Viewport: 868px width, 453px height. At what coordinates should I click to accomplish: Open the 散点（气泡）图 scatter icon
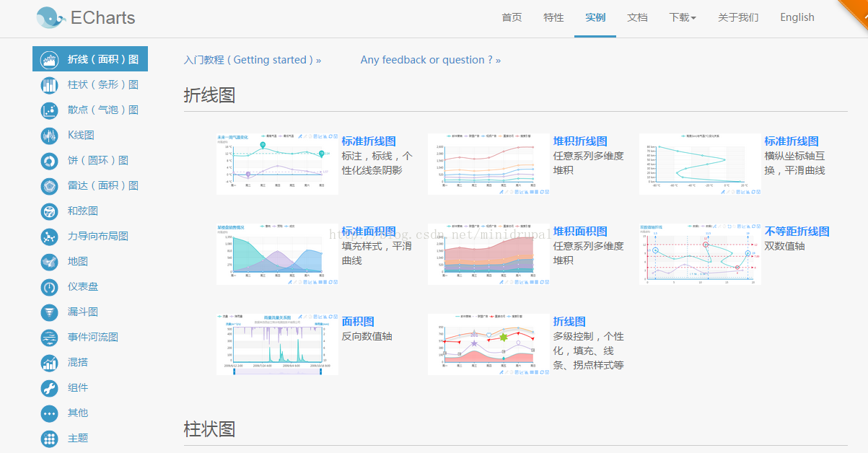coord(50,110)
